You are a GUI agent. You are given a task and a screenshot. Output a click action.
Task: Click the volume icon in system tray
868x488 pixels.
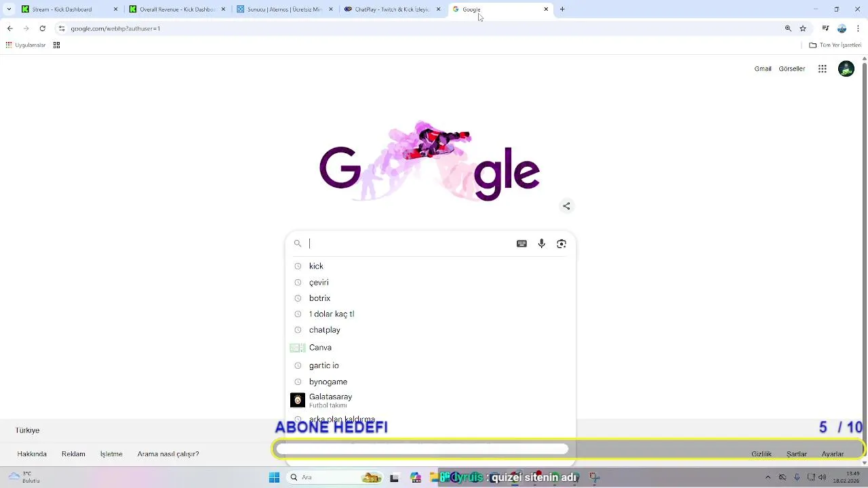pyautogui.click(x=823, y=478)
